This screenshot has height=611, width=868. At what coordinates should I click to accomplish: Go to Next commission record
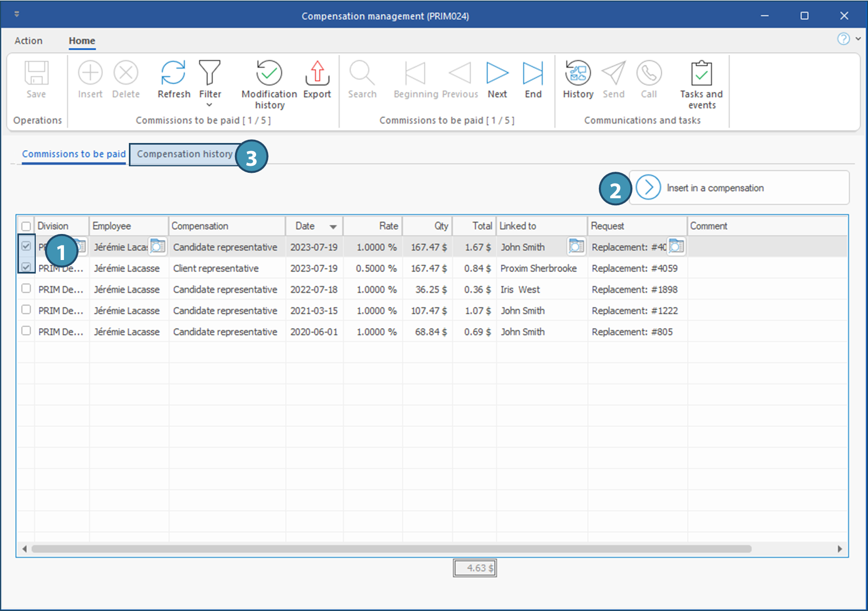497,74
